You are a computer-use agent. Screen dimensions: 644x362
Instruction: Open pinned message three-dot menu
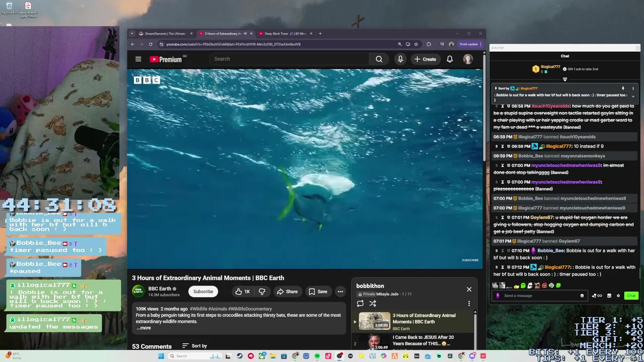[x=633, y=88]
